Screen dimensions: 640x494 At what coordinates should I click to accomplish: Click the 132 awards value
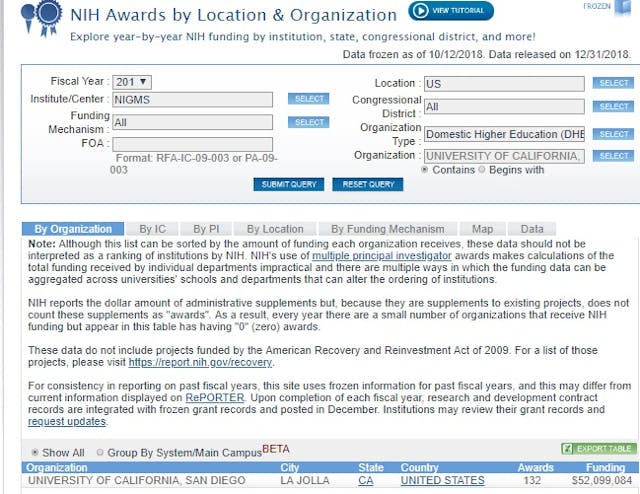point(532,481)
